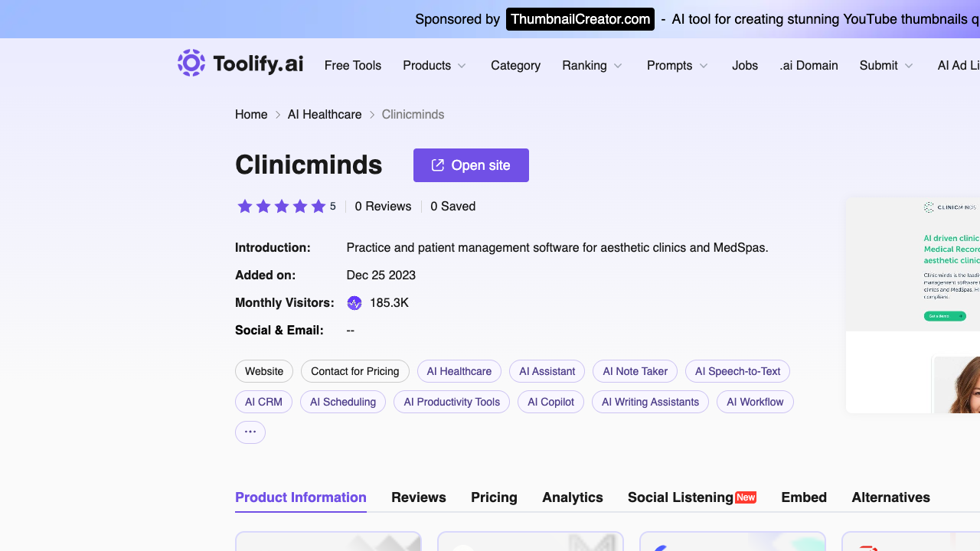Screen dimensions: 980x551
Task: Open the Jobs menu item
Action: pyautogui.click(x=745, y=66)
